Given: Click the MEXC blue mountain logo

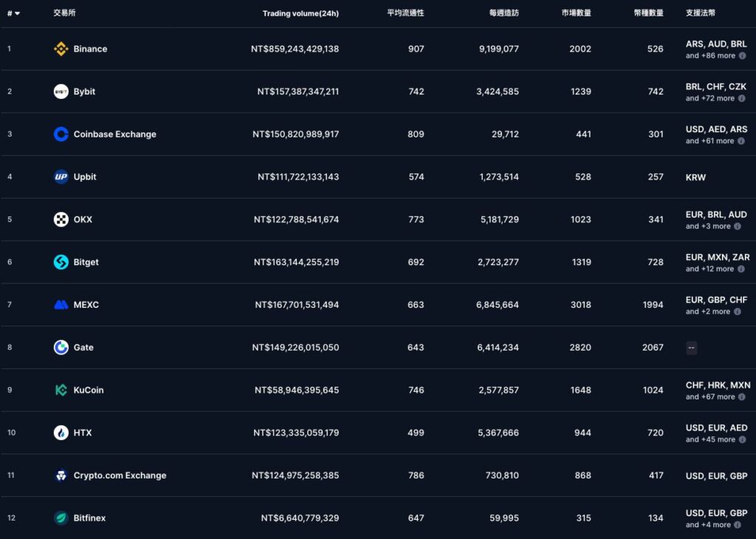Looking at the screenshot, I should click(x=61, y=305).
